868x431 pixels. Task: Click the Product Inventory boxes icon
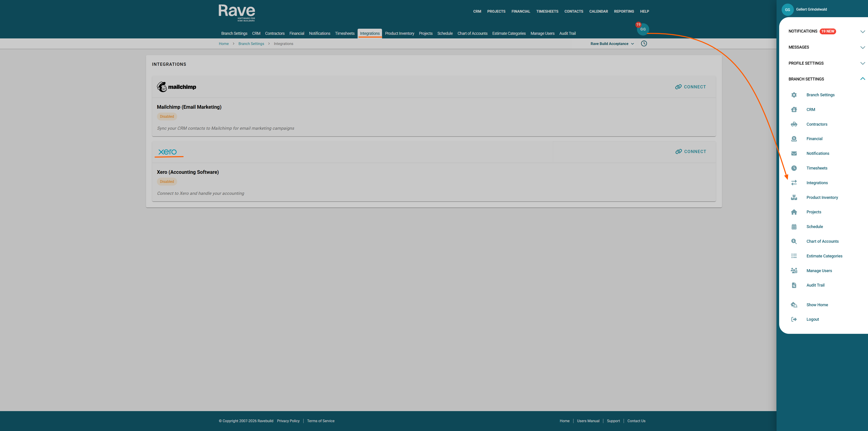coord(794,198)
